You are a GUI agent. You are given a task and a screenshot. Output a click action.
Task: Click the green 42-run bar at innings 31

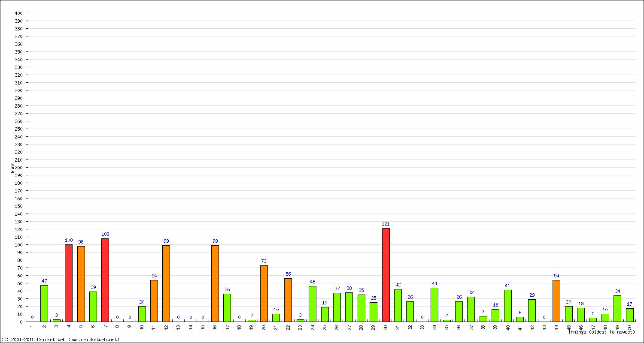pos(398,305)
